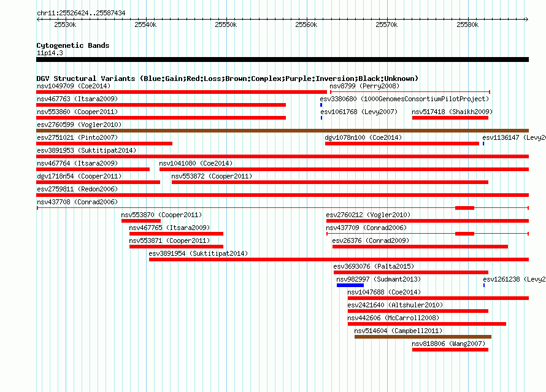Click the esv3380680 1000GenomesConsortiumPilotProject label
This screenshot has height=392, width=546.
[x=404, y=99]
